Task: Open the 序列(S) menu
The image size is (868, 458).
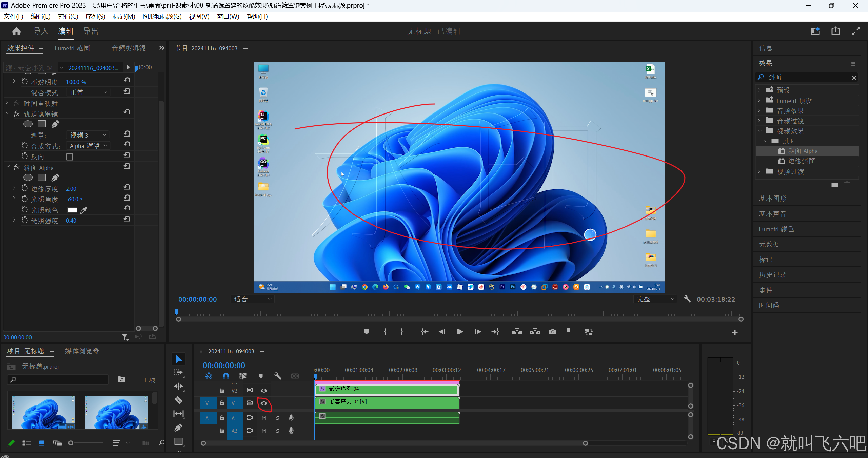Action: point(95,16)
